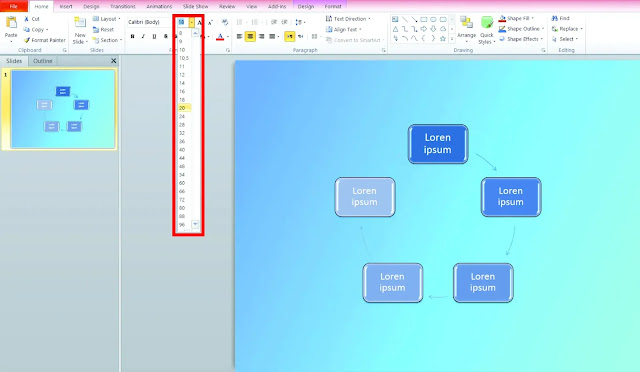This screenshot has width=640, height=372.
Task: Apply bold formatting
Action: click(132, 36)
